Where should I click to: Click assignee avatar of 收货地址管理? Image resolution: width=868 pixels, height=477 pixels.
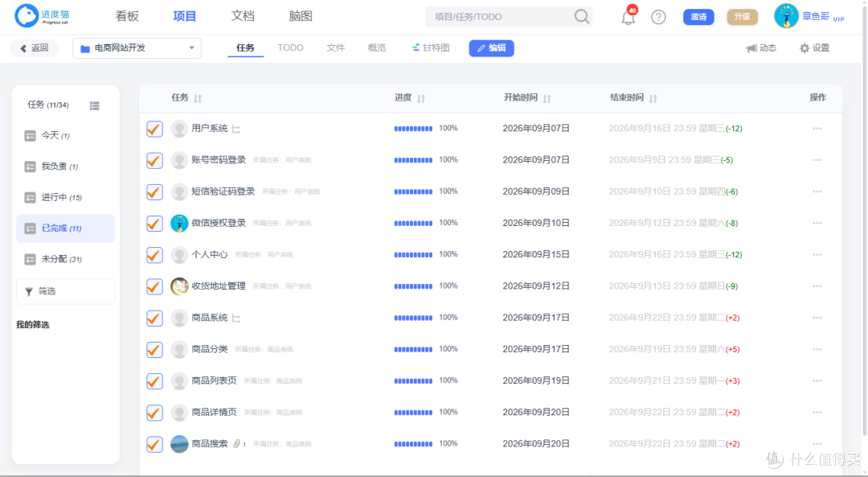pyautogui.click(x=179, y=286)
